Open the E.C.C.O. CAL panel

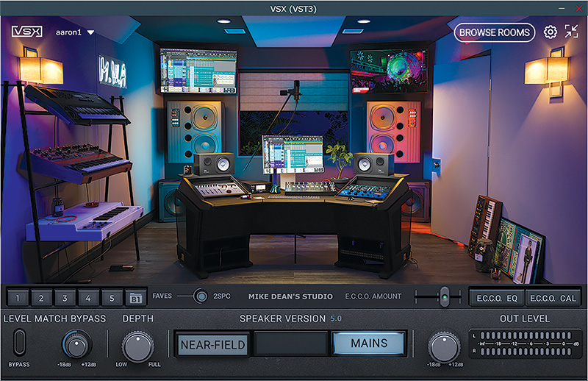[553, 298]
